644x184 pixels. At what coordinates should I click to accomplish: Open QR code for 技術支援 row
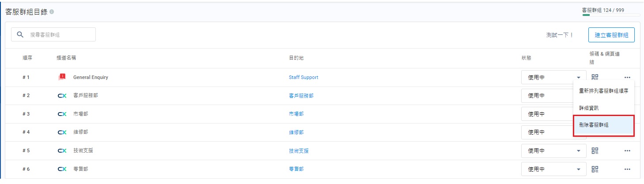[x=595, y=150]
